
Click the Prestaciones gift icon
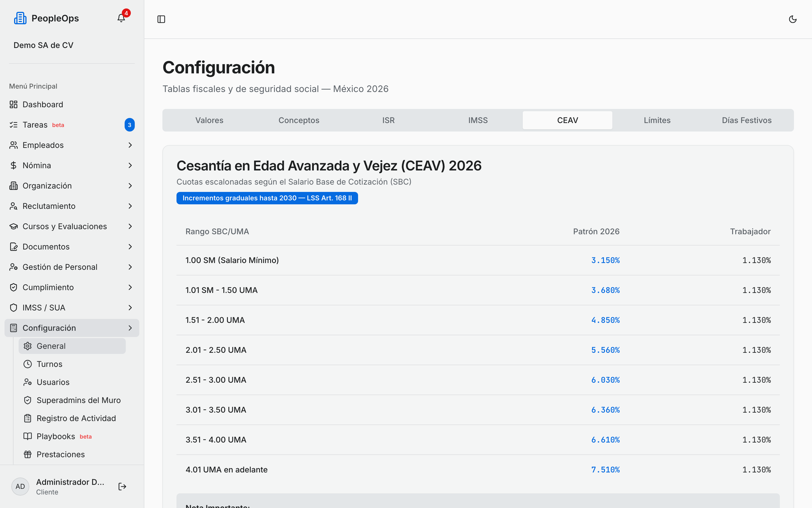pyautogui.click(x=28, y=455)
